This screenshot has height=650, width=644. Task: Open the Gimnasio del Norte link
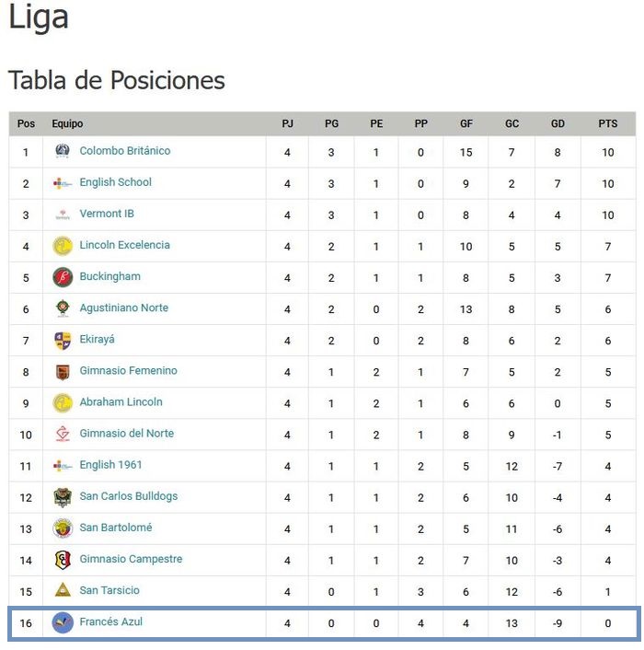coord(126,434)
